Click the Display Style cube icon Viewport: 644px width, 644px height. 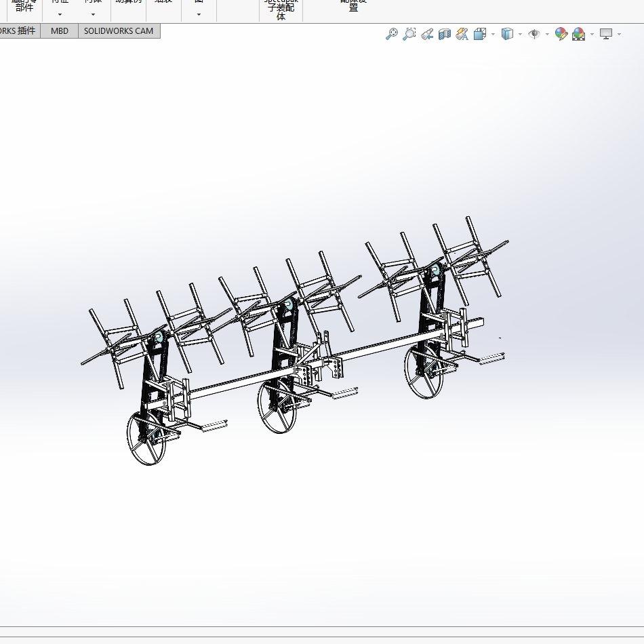click(x=507, y=34)
